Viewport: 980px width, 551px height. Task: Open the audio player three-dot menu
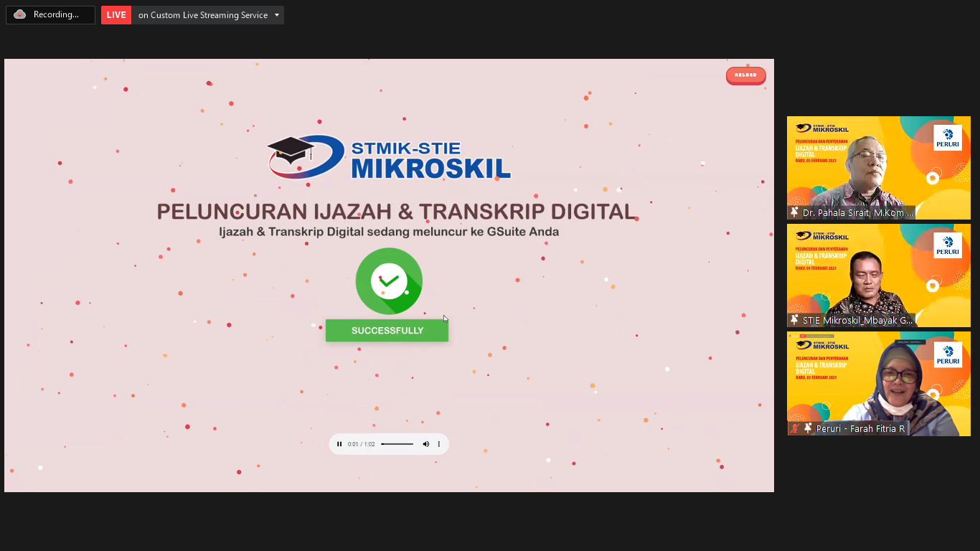(439, 444)
